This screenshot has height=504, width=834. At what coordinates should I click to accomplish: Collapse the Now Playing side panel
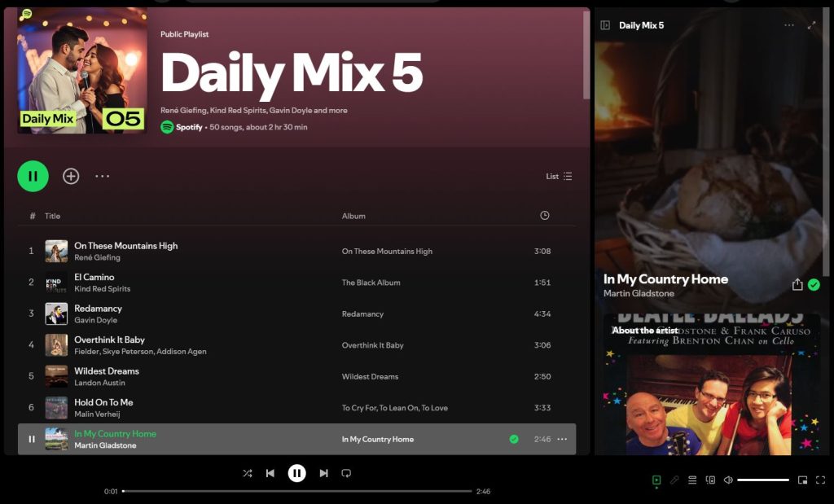coord(605,25)
